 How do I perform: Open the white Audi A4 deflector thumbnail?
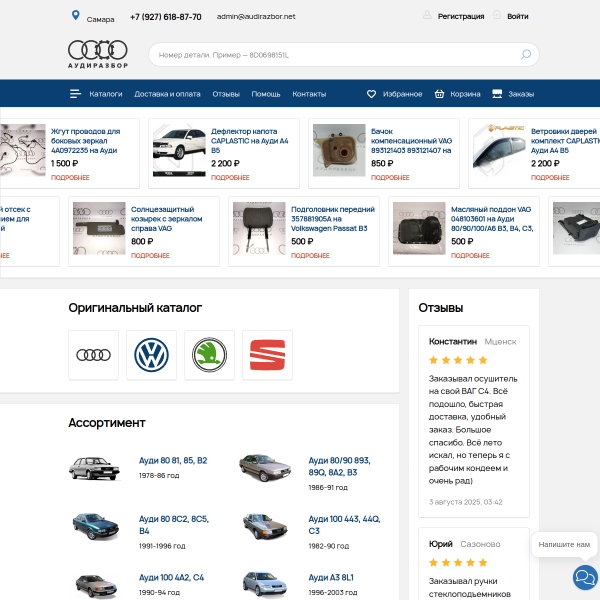[179, 150]
